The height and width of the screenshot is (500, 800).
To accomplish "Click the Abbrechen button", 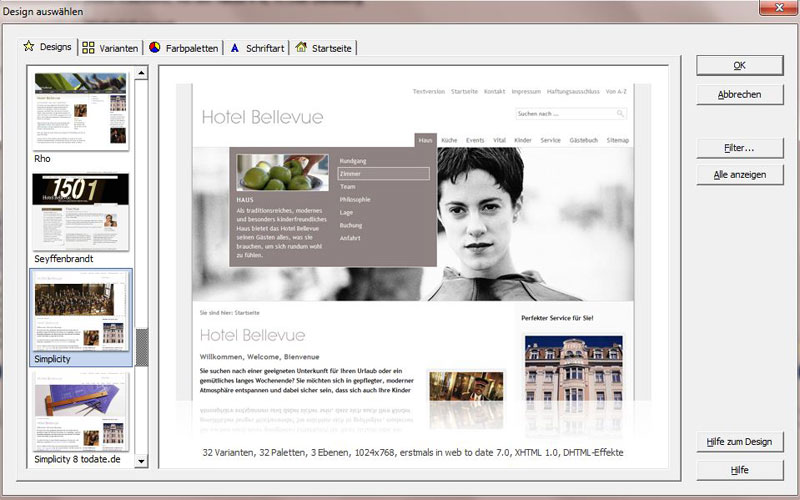I will (x=740, y=94).
